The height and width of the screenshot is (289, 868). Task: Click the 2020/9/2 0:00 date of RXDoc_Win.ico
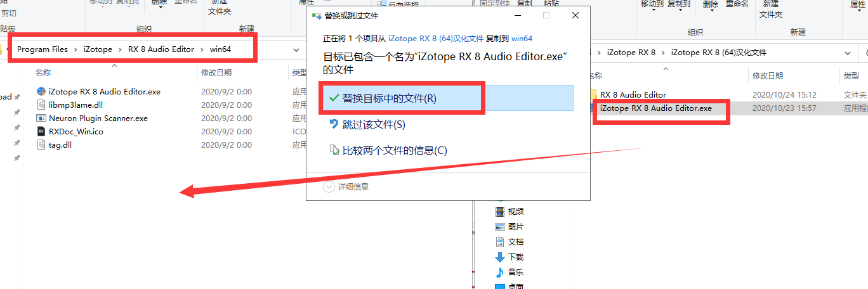click(x=227, y=131)
